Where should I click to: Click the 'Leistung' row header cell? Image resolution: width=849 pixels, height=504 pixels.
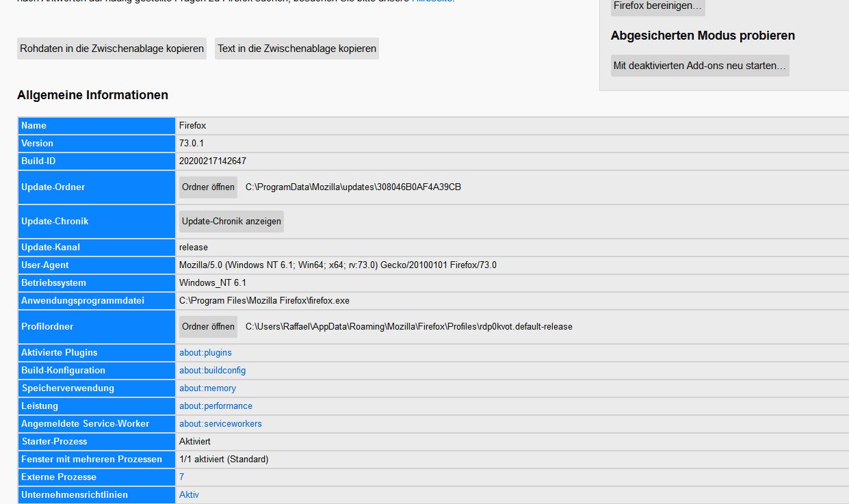97,406
